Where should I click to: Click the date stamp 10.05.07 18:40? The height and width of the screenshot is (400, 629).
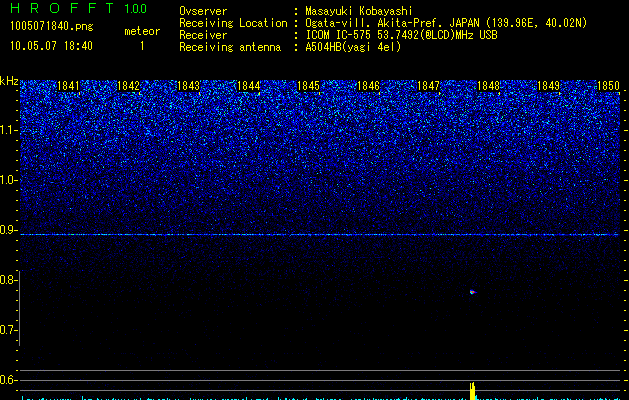click(x=51, y=46)
